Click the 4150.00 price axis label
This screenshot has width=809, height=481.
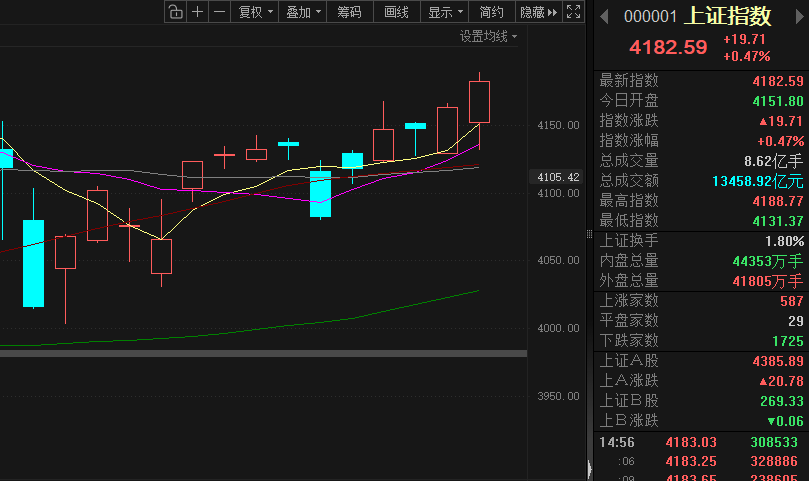(558, 125)
